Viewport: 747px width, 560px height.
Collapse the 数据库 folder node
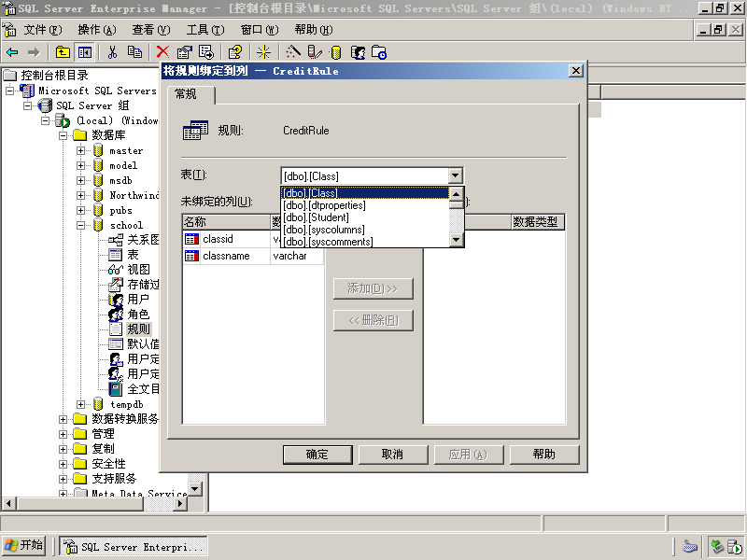pos(63,135)
